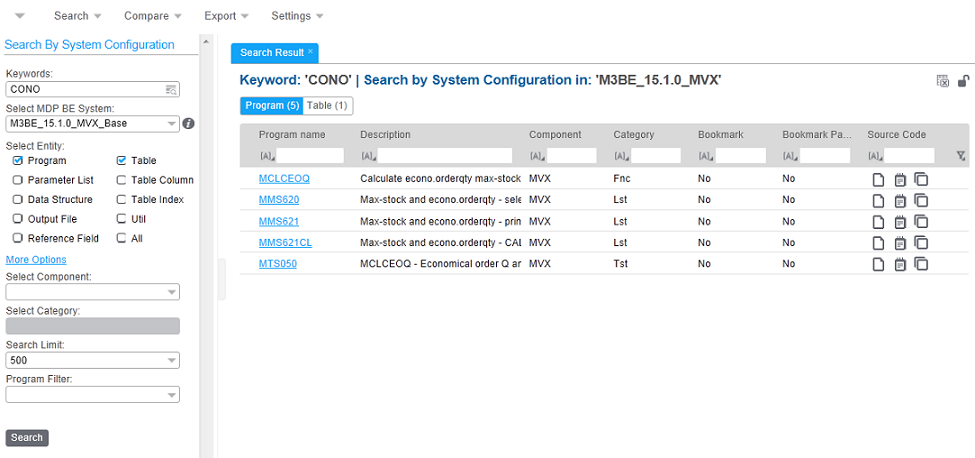Tick the Data Structure checkbox
This screenshot has width=975, height=458.
pos(18,199)
